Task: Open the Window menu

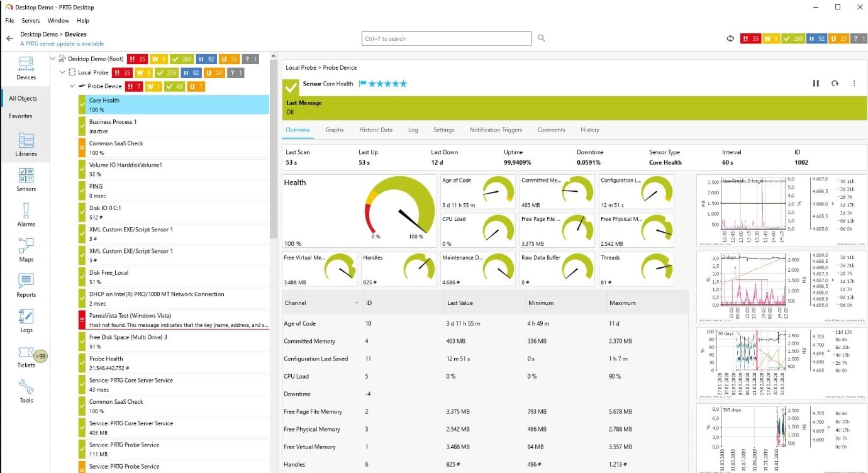Action: (x=58, y=21)
